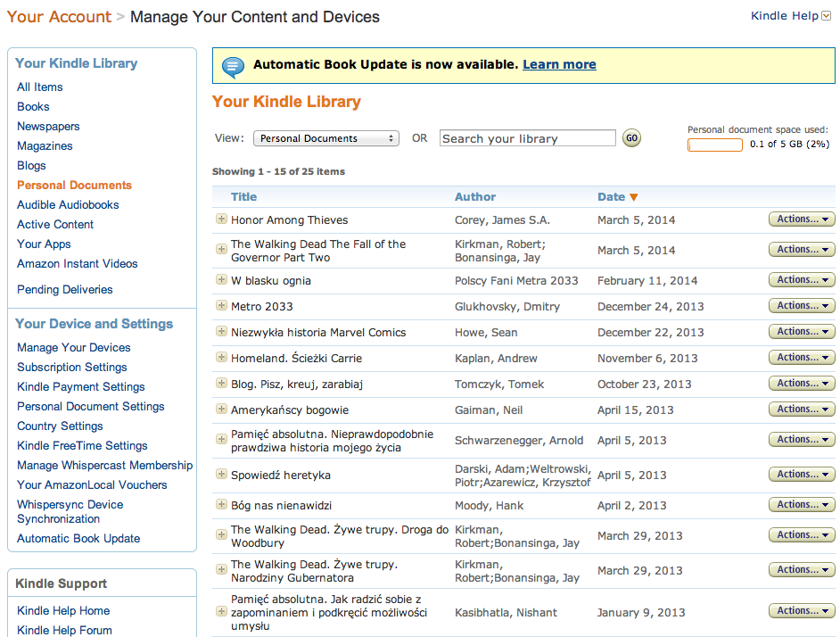The height and width of the screenshot is (637, 840).
Task: Go to Your Account breadcrumb link
Action: click(59, 17)
